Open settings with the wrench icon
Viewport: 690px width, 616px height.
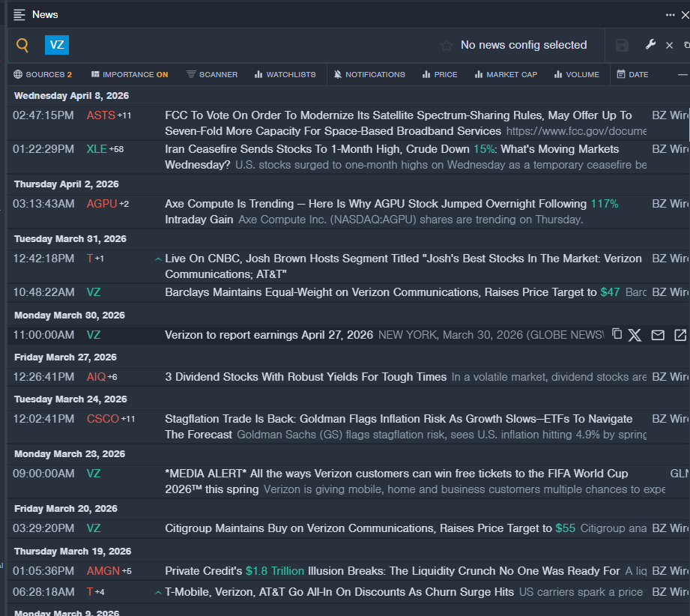[x=650, y=45]
